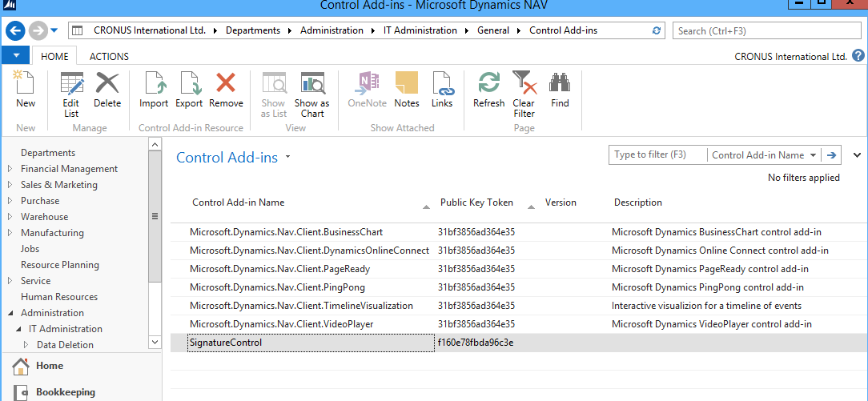Collapse the Administration tree node

[x=10, y=313]
